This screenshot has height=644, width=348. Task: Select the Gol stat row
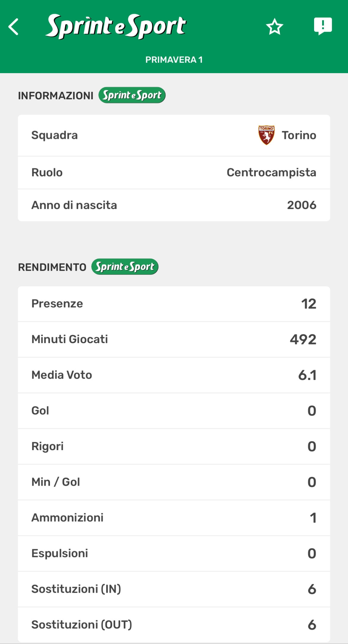point(174,411)
